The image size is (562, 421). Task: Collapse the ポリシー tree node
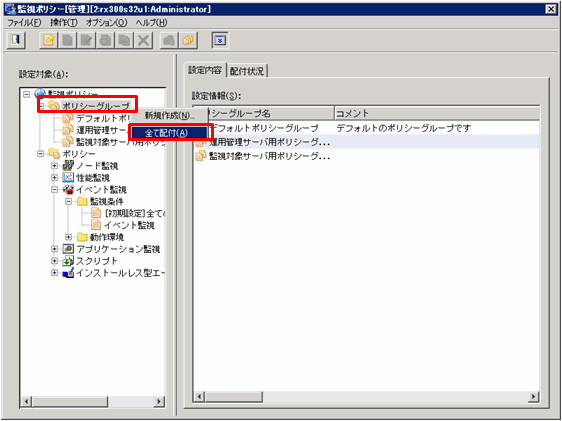(x=41, y=154)
